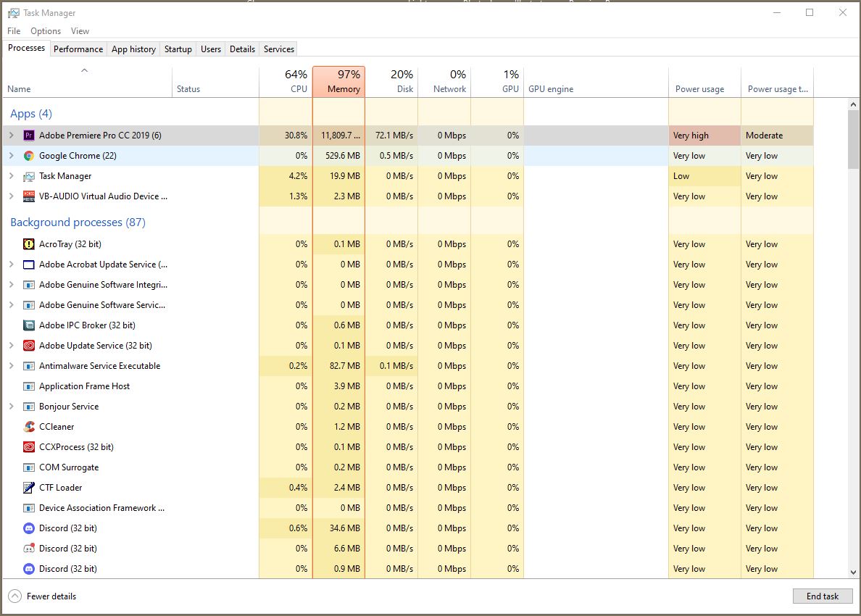Image resolution: width=861 pixels, height=616 pixels.
Task: Click the Adobe Premiere Pro icon
Action: coord(29,136)
